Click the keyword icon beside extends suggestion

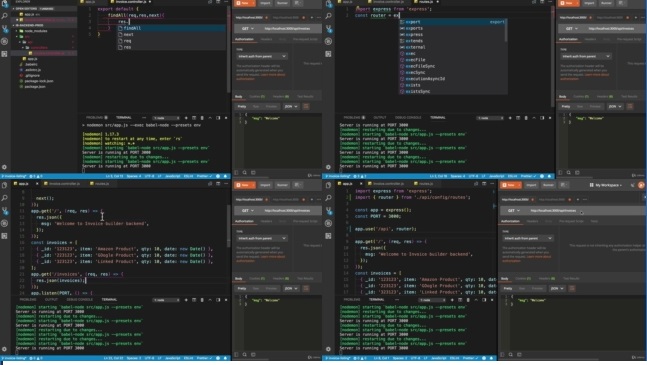point(402,41)
